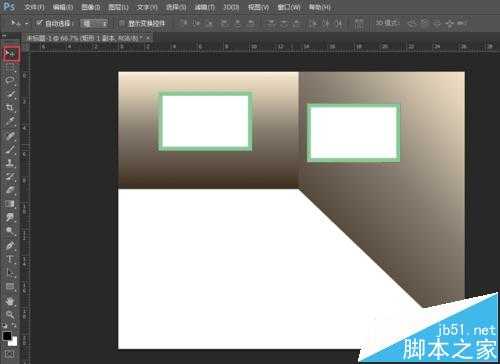Select the Zoom tool
Viewport: 500px width, 364px height.
[10, 315]
